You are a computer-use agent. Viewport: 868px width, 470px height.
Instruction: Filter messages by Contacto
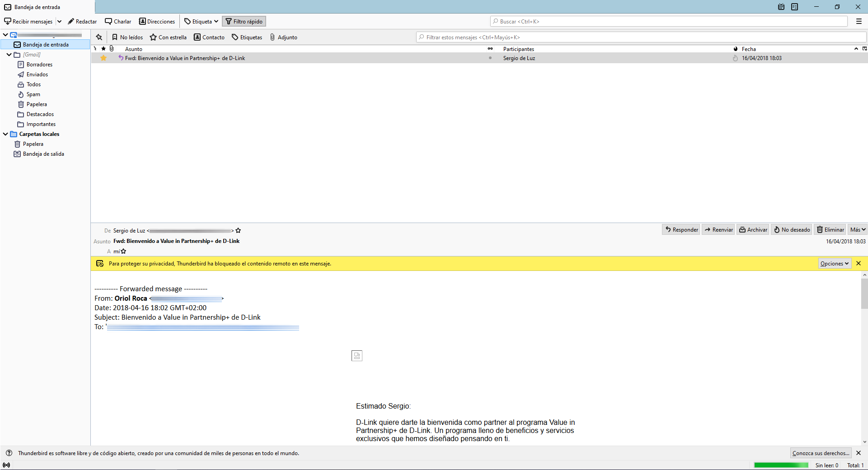pyautogui.click(x=209, y=37)
